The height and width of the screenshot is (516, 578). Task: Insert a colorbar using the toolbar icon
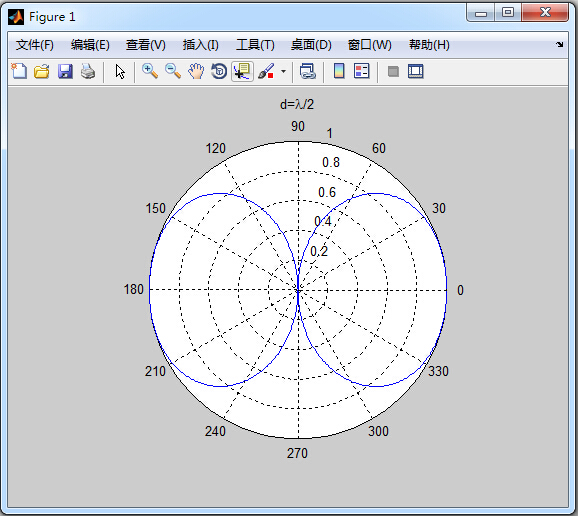click(x=339, y=71)
